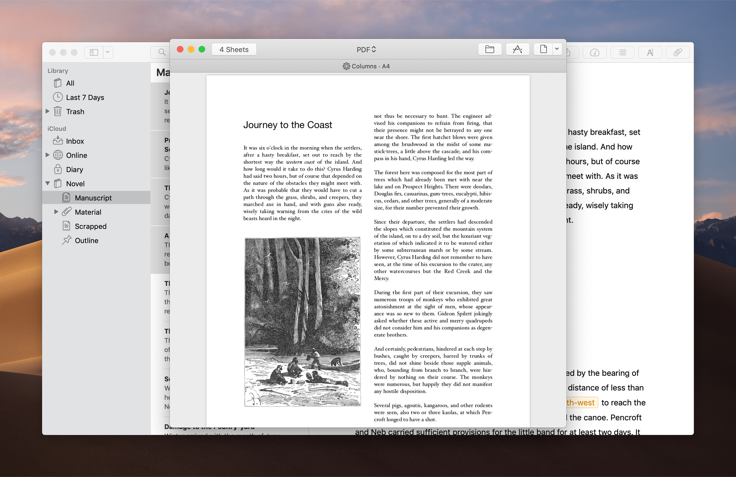The width and height of the screenshot is (736, 477).
Task: Click the document icon next to Scrapped
Action: tap(67, 226)
